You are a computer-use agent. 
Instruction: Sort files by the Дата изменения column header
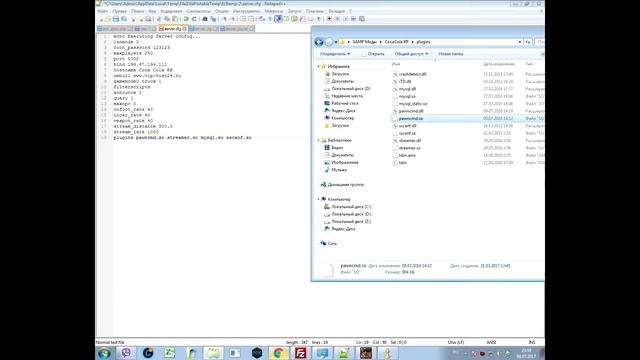click(499, 64)
